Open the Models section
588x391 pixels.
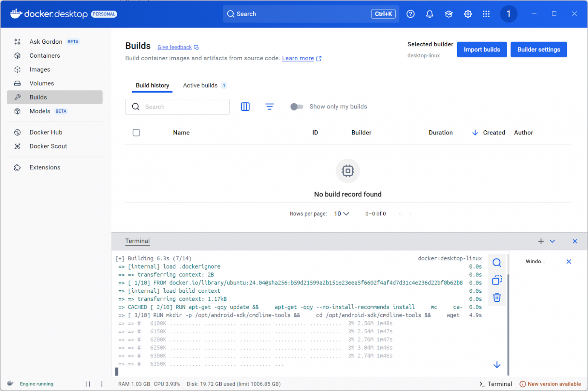(55, 111)
